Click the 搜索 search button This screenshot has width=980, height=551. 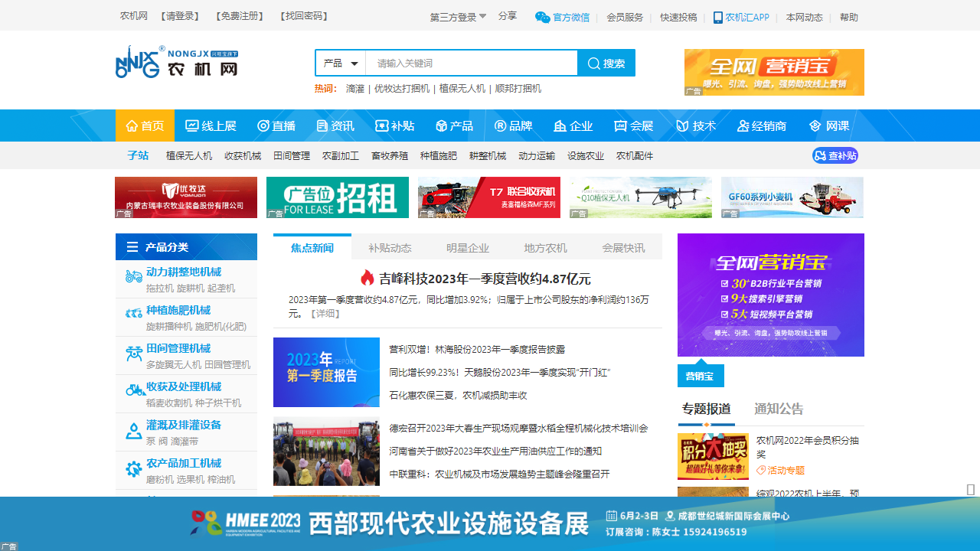click(x=606, y=63)
